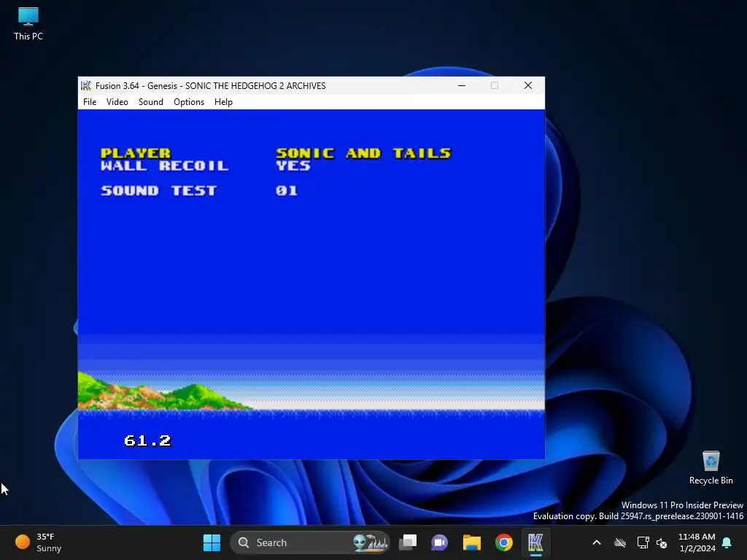Image resolution: width=747 pixels, height=560 pixels.
Task: Open the Windows Start menu
Action: pyautogui.click(x=212, y=542)
